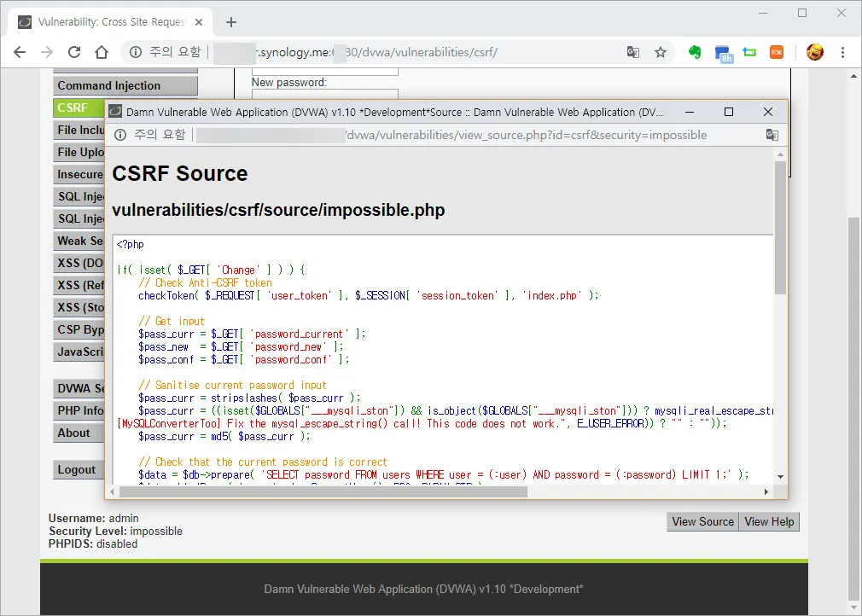This screenshot has width=862, height=616.
Task: Click translate icon in popup address bar
Action: (772, 135)
